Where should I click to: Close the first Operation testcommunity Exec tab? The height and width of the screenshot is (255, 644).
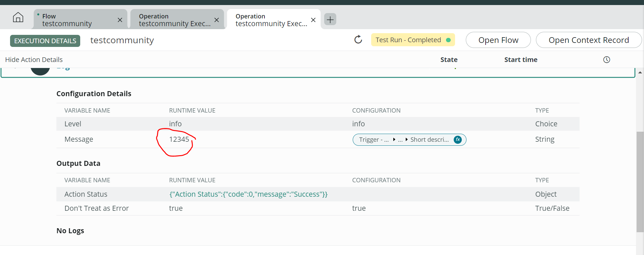(x=216, y=20)
